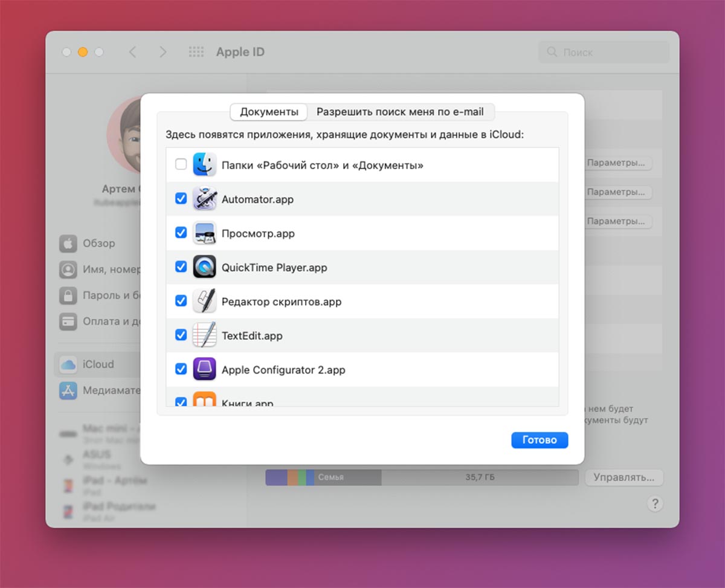This screenshot has height=588, width=725.
Task: Click the Поиск search field
Action: [604, 53]
